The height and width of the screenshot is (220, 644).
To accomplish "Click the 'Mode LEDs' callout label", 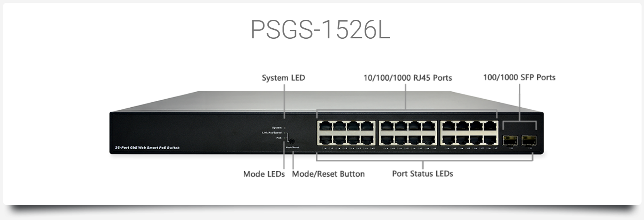I will point(264,174).
